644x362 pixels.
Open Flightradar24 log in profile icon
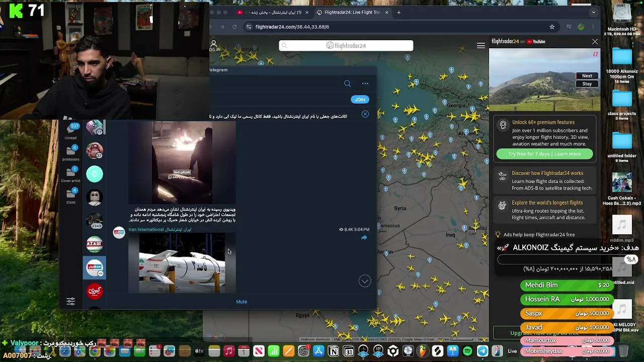pos(214,45)
